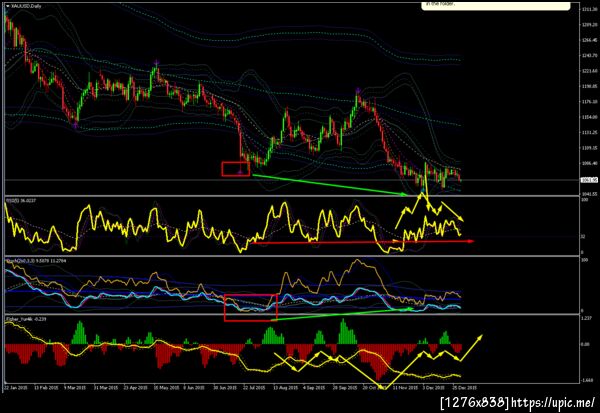The image size is (600, 413).
Task: Click the 28 Sep 2015 date label
Action: coord(344,387)
